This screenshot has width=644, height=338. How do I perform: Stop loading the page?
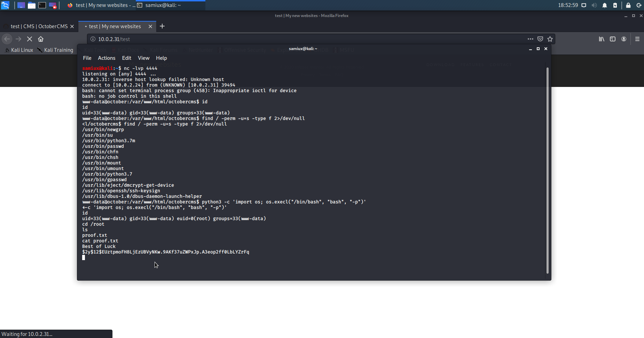point(30,39)
